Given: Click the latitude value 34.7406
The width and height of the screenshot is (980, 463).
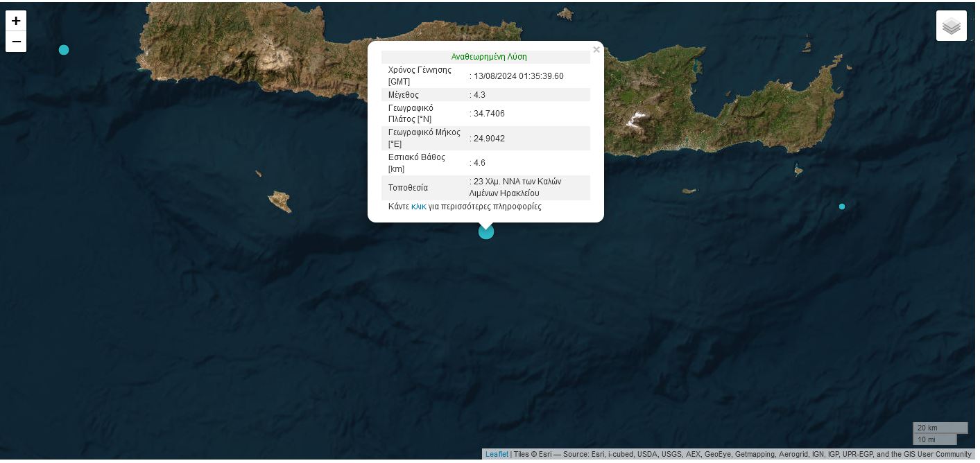Looking at the screenshot, I should pos(489,114).
